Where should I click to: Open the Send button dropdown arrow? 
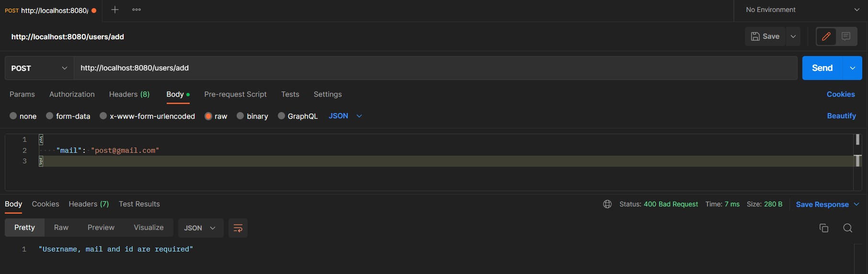coord(853,68)
